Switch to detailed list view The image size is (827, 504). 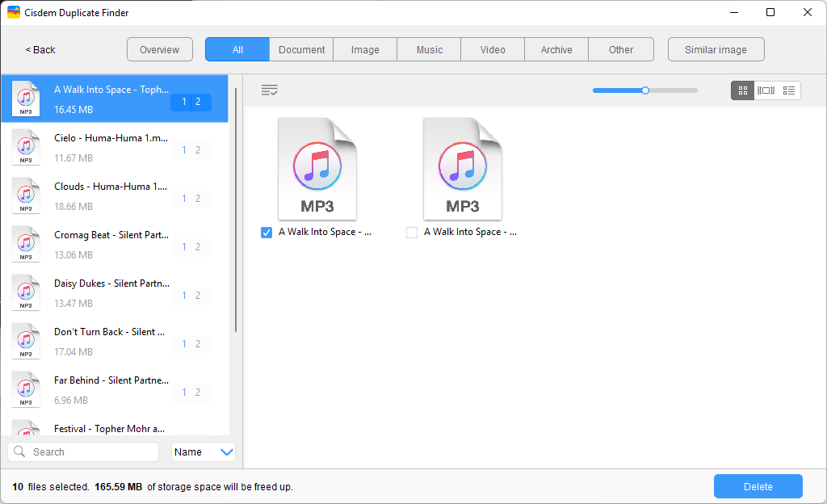tap(789, 90)
